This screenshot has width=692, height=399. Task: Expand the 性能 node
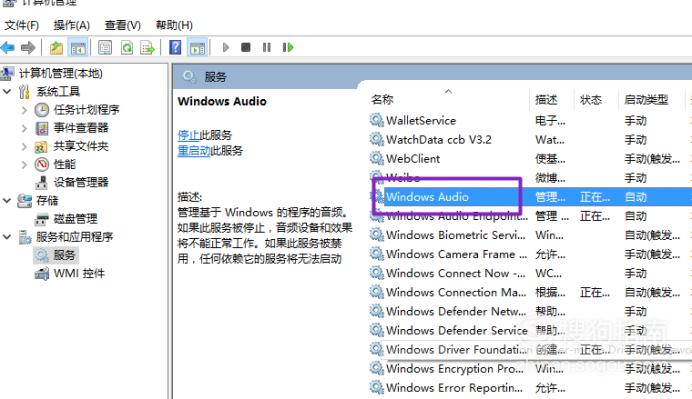point(24,165)
